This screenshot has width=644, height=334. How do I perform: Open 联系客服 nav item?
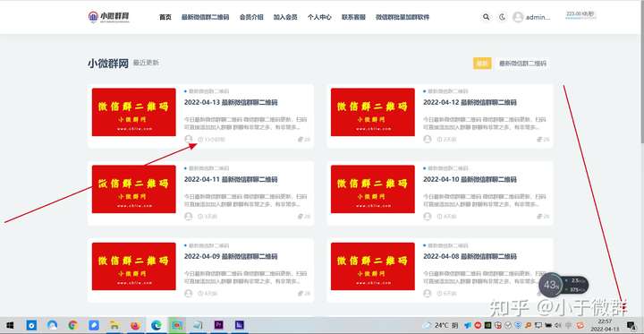click(353, 17)
